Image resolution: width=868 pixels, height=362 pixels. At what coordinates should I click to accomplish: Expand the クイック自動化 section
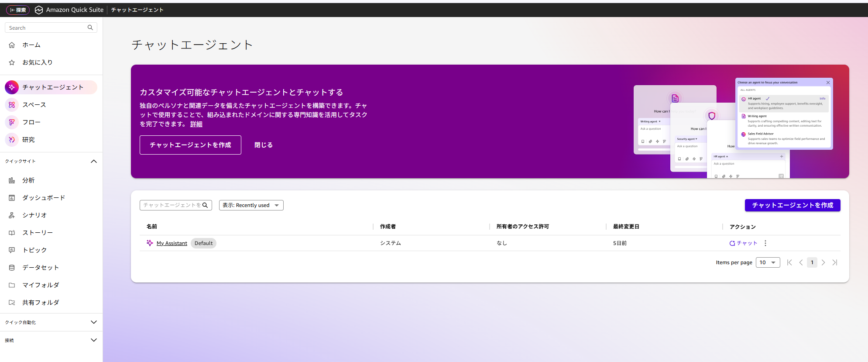[93, 322]
